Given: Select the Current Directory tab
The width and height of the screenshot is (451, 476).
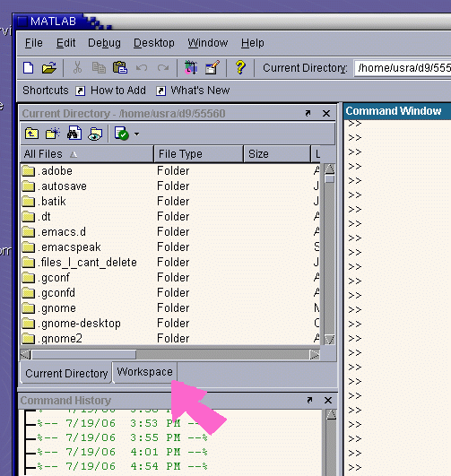Looking at the screenshot, I should pos(66,373).
